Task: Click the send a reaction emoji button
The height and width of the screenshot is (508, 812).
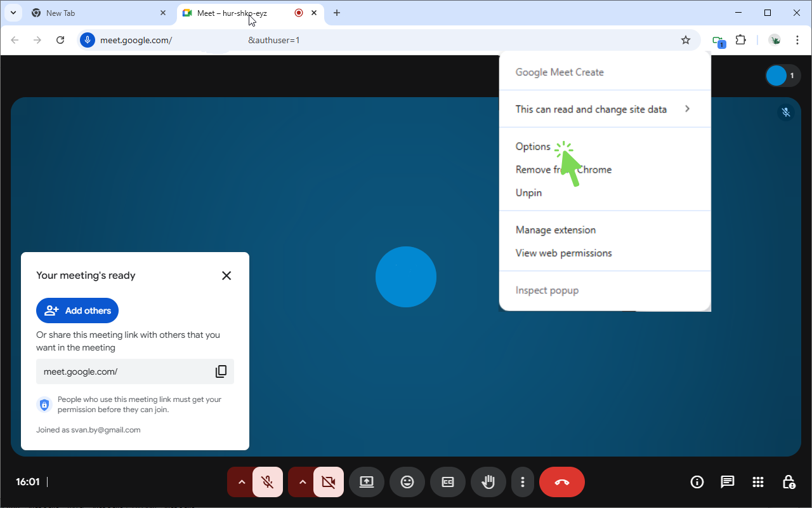Action: 407,482
